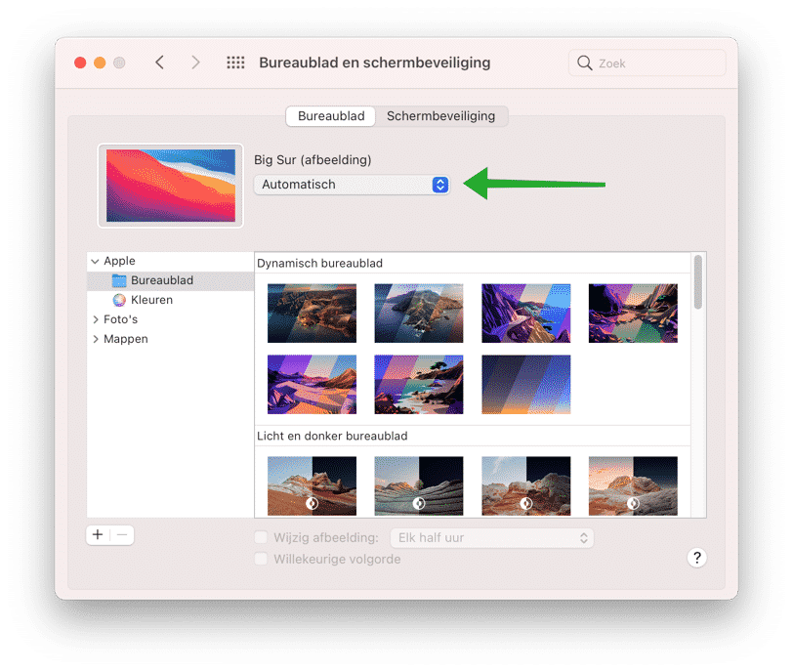Viewport: 793px width, 672px height.
Task: Select dynamic wallpaper with purple desert hills
Action: (x=313, y=385)
